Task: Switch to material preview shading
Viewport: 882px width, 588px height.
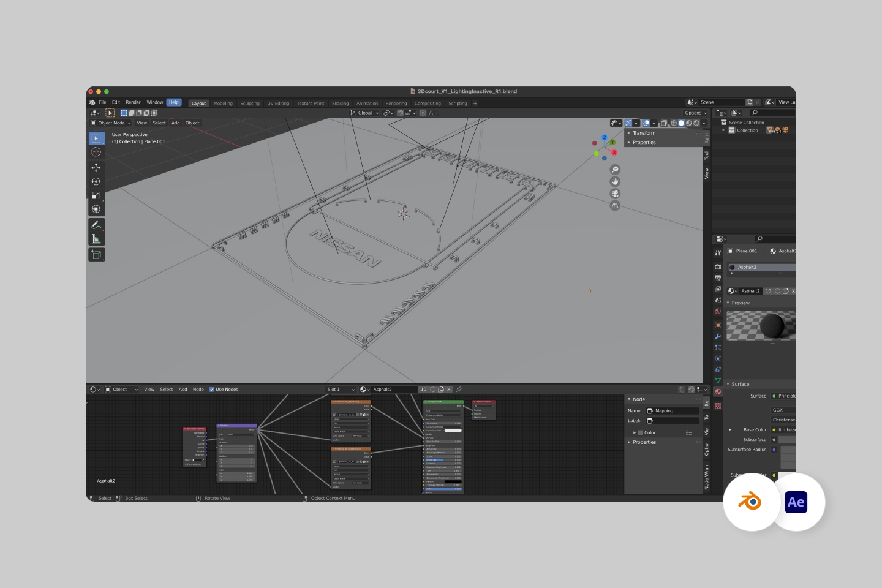Action: (x=688, y=123)
